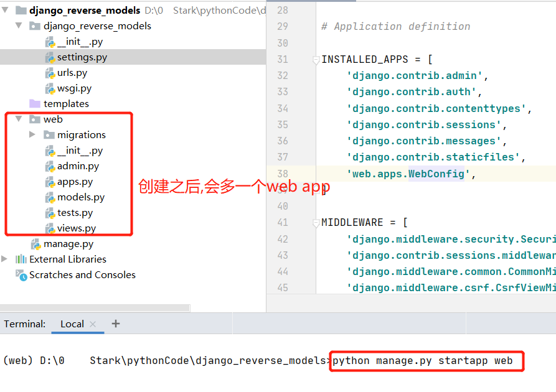Click the MIDDLEWARE variable name

[x=352, y=223]
